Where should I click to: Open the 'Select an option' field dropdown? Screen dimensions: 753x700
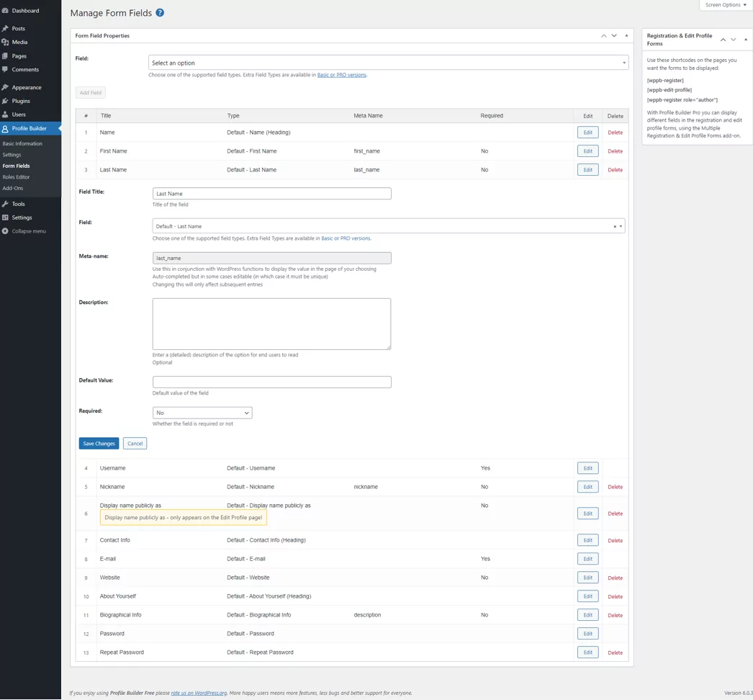[x=388, y=63]
